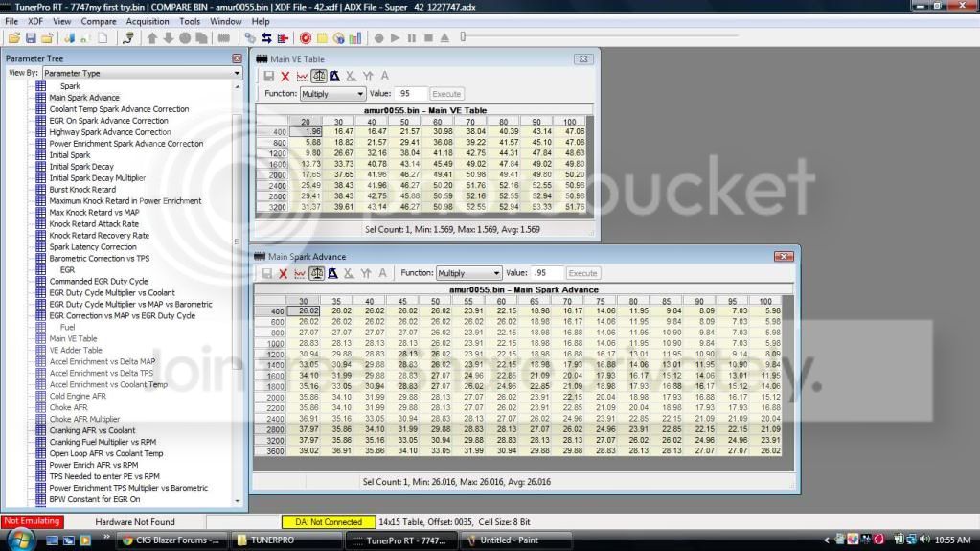Select Main Spark Advance in Parameter Tree
This screenshot has height=551, width=980.
click(x=83, y=98)
